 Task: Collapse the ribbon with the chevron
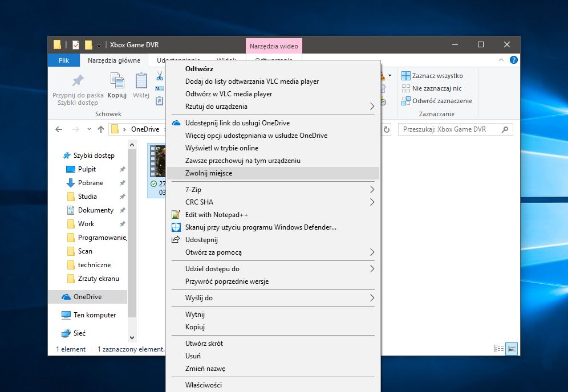tap(502, 60)
